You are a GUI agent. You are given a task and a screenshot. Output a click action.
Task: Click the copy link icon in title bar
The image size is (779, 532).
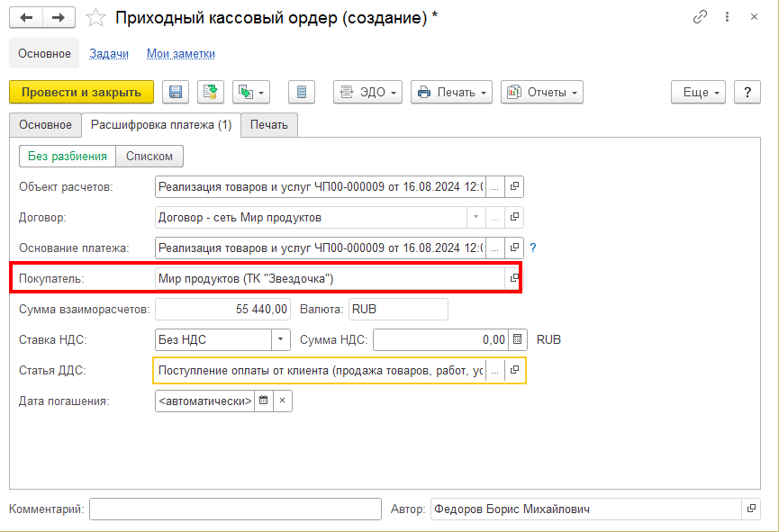700,17
